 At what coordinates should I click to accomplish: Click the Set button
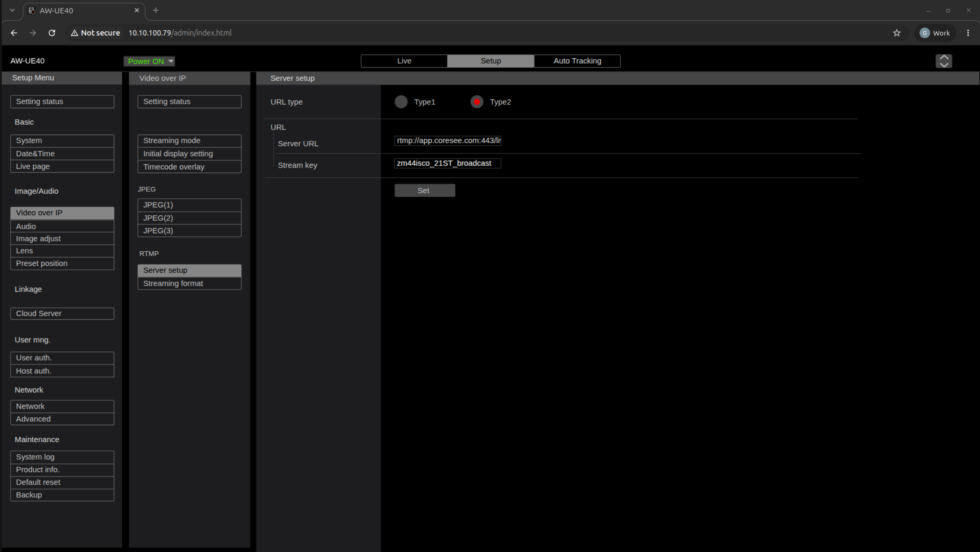tap(425, 191)
